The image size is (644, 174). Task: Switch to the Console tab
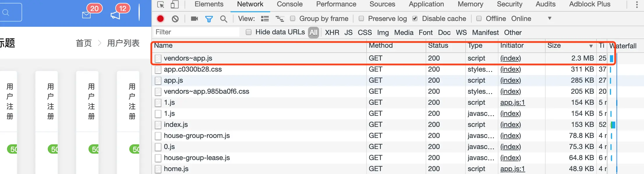[x=290, y=4]
